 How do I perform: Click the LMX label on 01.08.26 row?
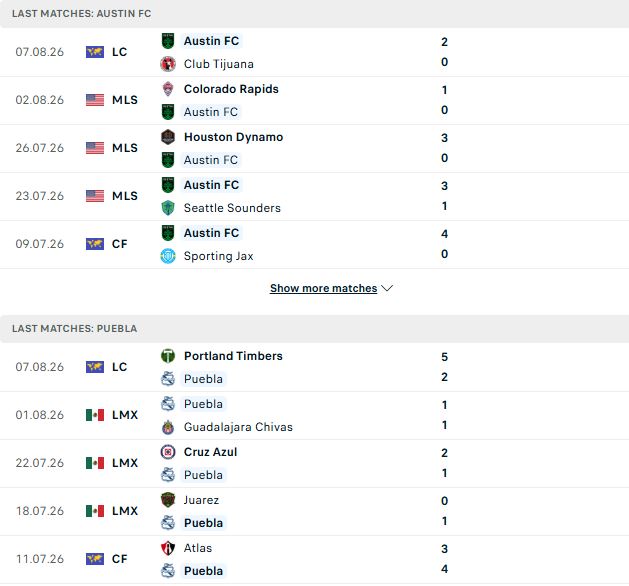point(125,415)
